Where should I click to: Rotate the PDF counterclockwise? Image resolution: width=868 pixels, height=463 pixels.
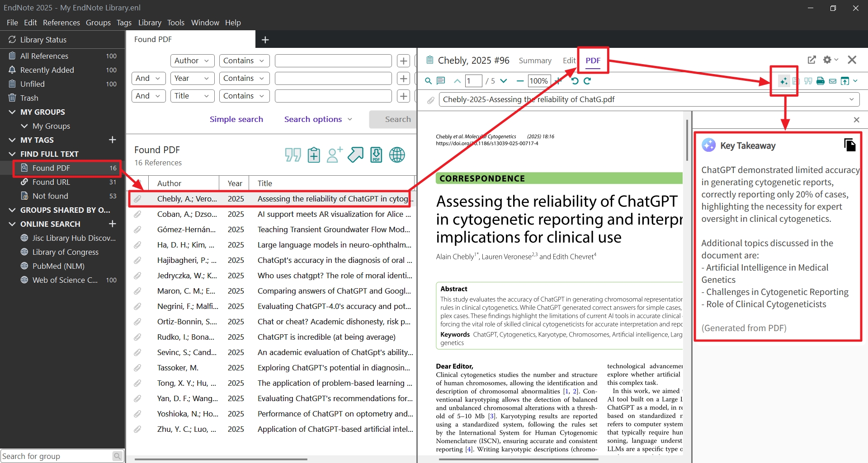(x=575, y=81)
